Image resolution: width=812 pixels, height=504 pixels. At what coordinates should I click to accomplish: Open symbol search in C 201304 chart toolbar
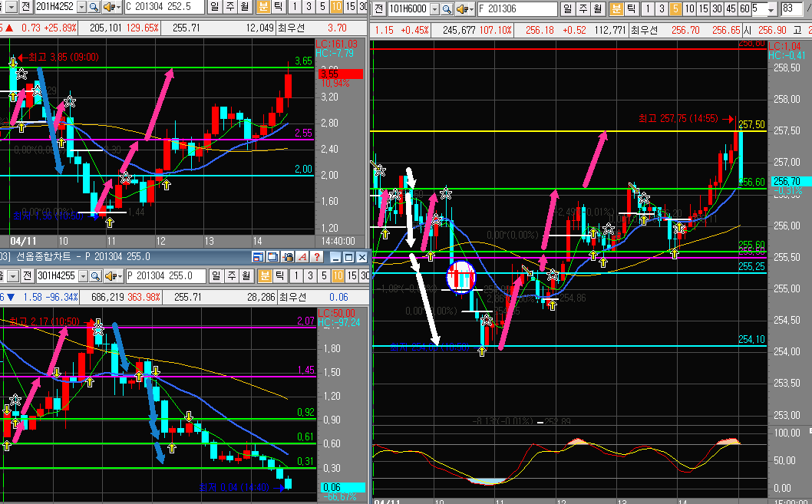click(94, 7)
